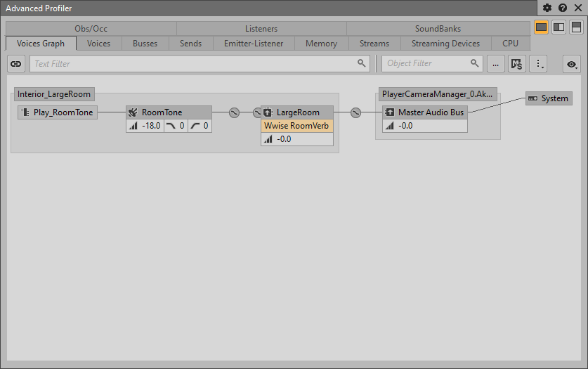Click into the Object Filter field
This screenshot has width=588, height=369.
(426, 63)
